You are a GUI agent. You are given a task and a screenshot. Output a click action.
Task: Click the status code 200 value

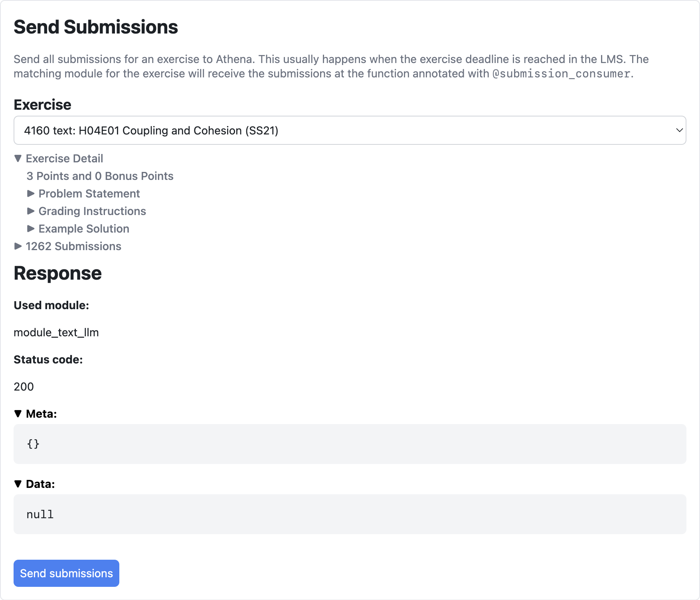pyautogui.click(x=24, y=386)
